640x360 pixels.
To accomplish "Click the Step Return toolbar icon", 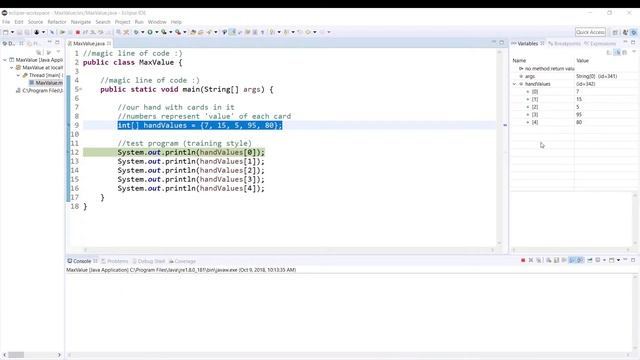I will [100, 32].
